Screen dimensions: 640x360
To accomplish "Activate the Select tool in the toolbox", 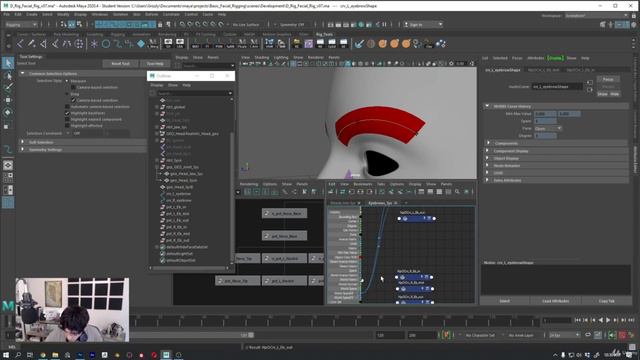I will pos(8,63).
